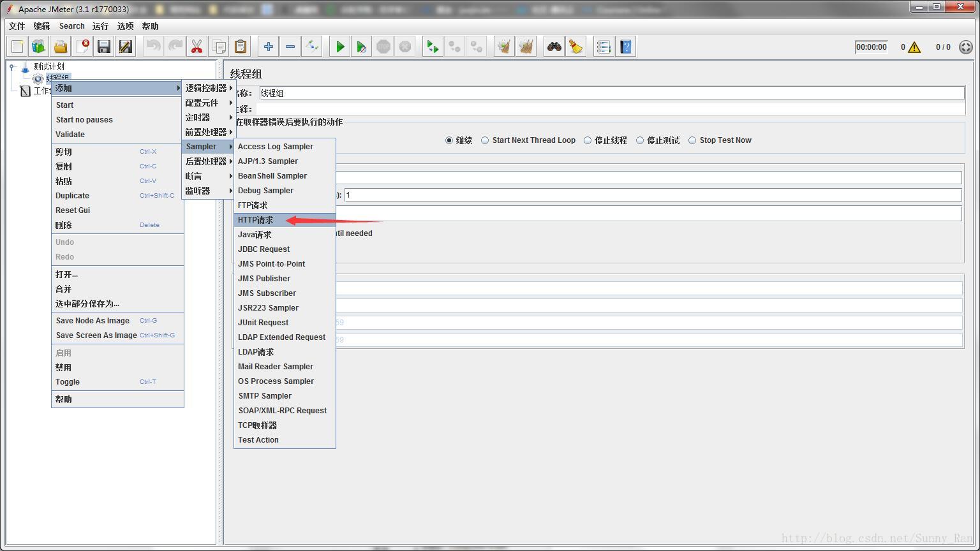The height and width of the screenshot is (551, 980).
Task: Click Validate in context menu
Action: [117, 135]
